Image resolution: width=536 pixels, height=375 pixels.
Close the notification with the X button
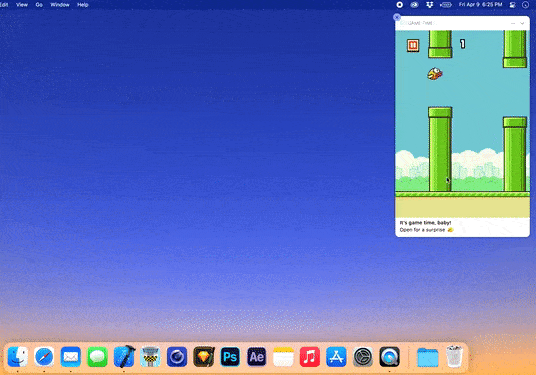click(397, 17)
